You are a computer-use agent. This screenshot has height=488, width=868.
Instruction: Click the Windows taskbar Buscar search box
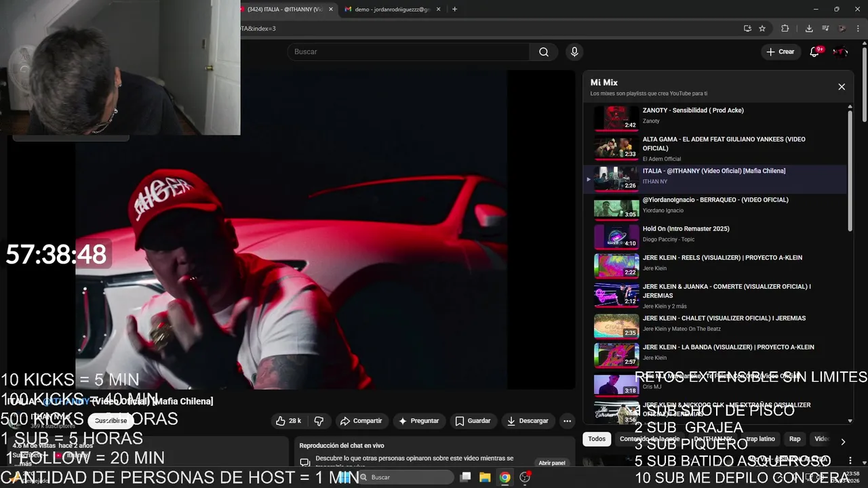pos(405,477)
